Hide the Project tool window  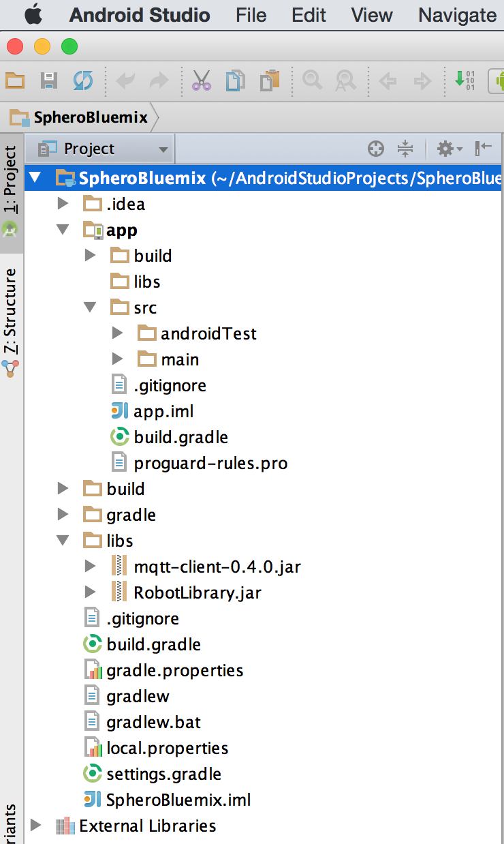484,149
